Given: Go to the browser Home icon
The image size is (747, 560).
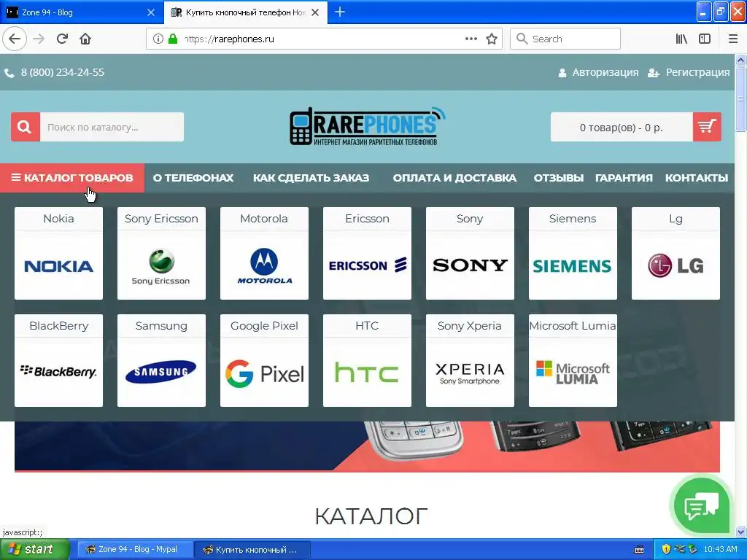Looking at the screenshot, I should (x=85, y=39).
